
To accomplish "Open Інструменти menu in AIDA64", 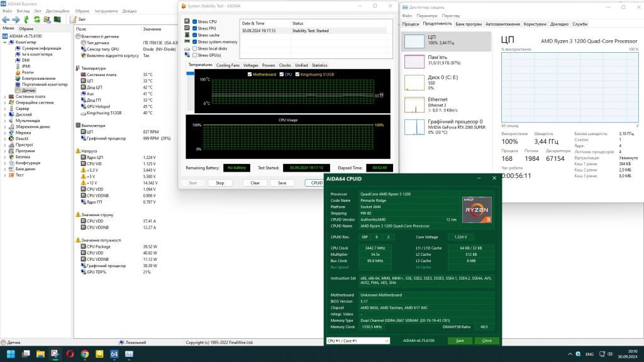I will [x=106, y=11].
